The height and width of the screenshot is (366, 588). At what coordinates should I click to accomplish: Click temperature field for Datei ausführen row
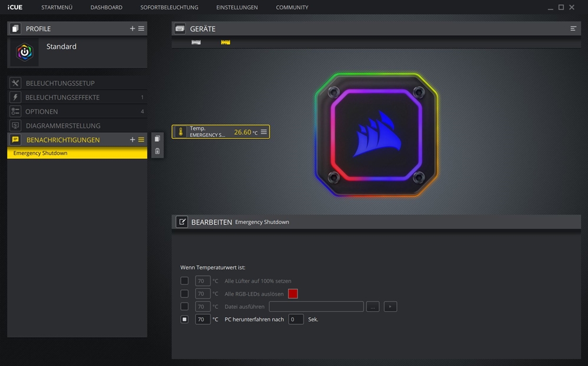click(x=202, y=307)
